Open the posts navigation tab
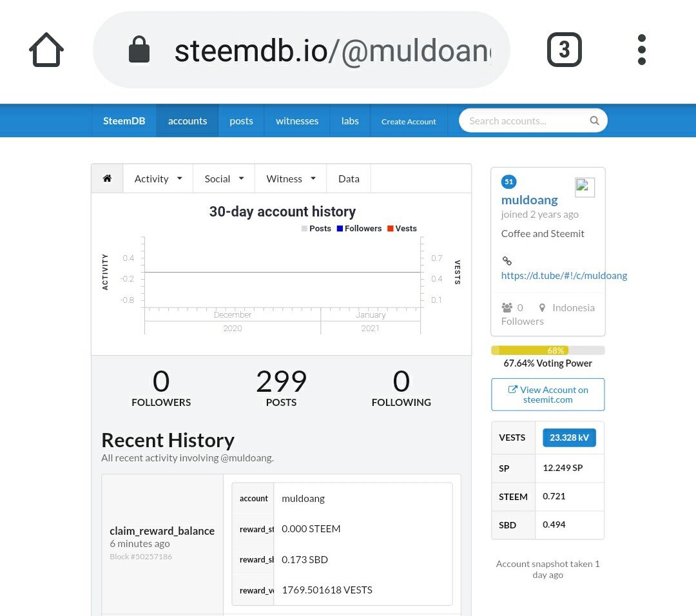Screen dimensions: 696x616 click(241, 120)
